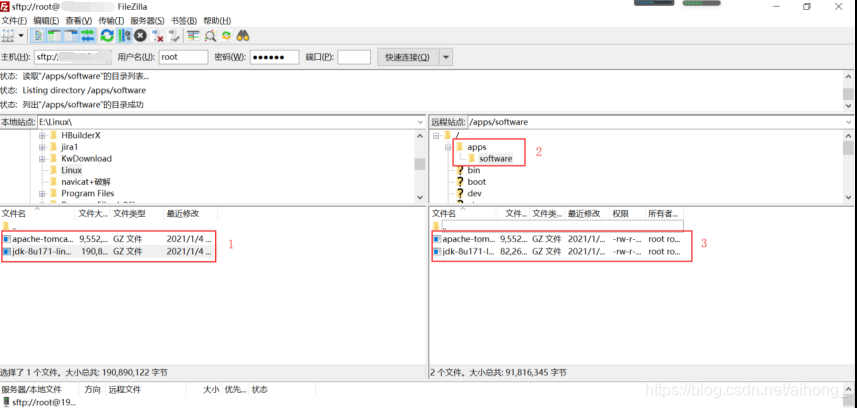This screenshot has height=408, width=857.
Task: Select local apache-tomcat GZ file
Action: click(108, 239)
